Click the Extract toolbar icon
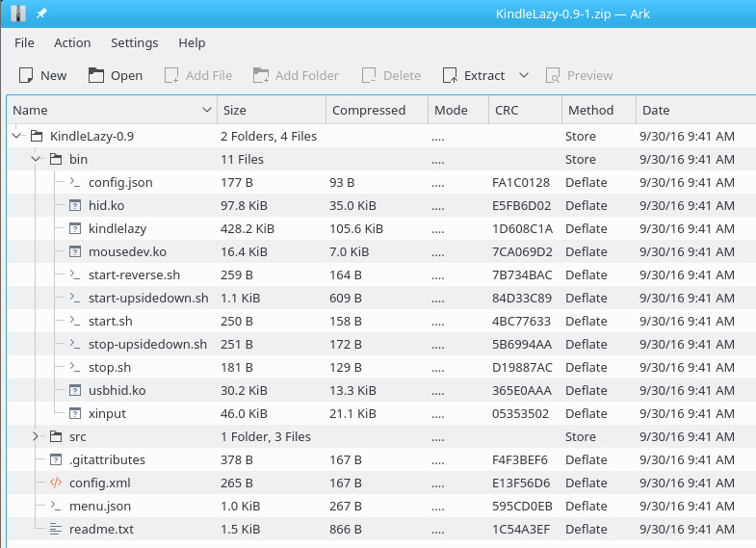The height and width of the screenshot is (548, 756). pos(450,75)
